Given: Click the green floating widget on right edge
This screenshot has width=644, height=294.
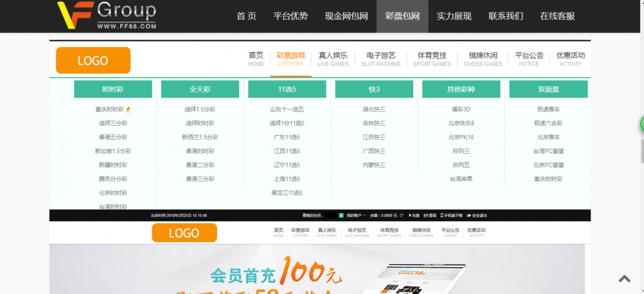Looking at the screenshot, I should (x=641, y=124).
